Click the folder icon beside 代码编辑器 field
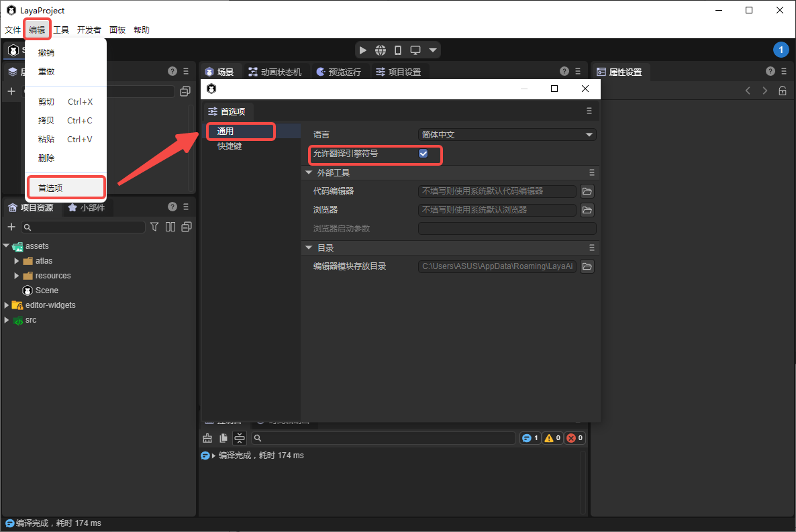This screenshot has height=532, width=796. [x=587, y=191]
